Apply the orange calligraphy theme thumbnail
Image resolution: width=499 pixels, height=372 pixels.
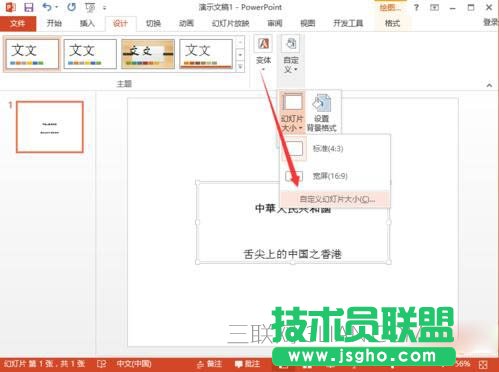point(148,54)
